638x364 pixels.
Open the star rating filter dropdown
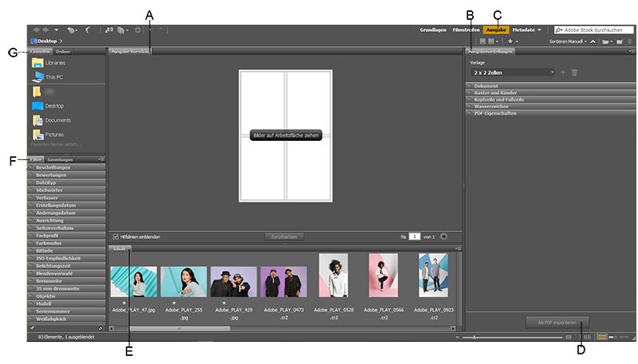coord(512,41)
